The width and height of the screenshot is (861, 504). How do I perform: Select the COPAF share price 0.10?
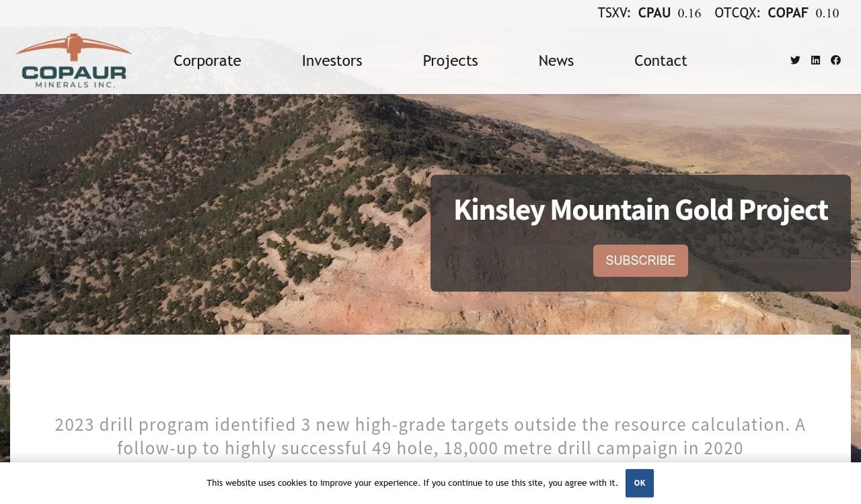827,13
